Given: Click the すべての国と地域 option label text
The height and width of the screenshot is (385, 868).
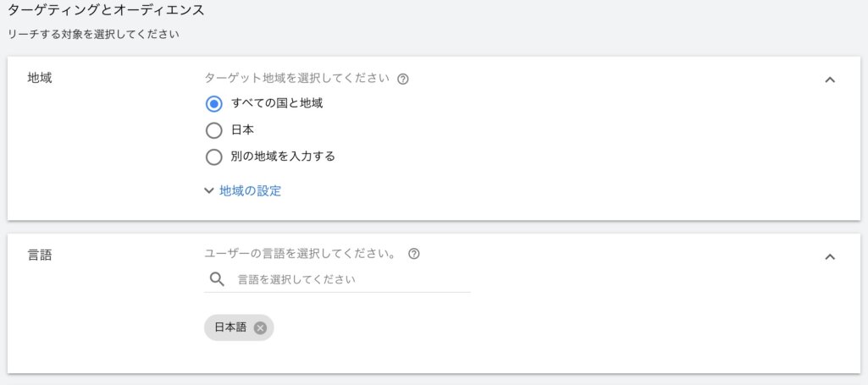Looking at the screenshot, I should (277, 103).
